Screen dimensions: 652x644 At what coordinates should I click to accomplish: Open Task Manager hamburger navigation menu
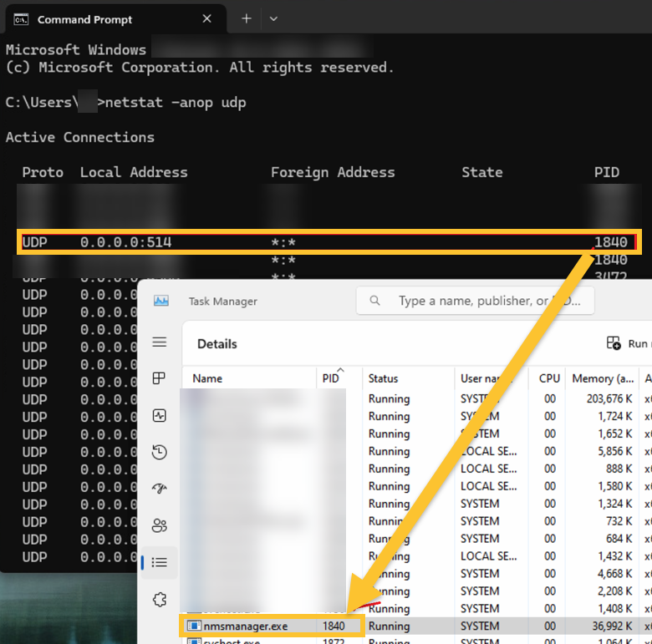click(x=160, y=342)
